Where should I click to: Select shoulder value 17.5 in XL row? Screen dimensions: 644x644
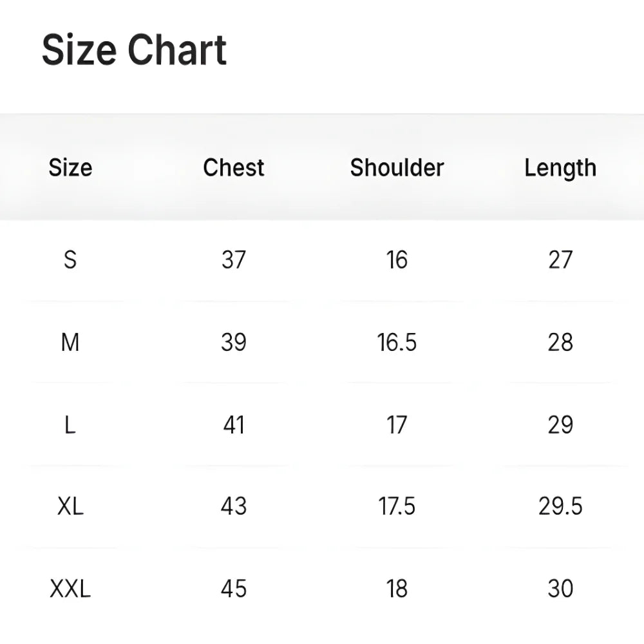click(397, 507)
